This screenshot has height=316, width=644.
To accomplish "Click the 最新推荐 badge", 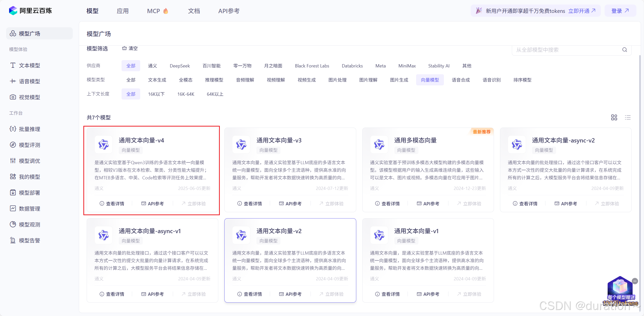I will point(482,132).
